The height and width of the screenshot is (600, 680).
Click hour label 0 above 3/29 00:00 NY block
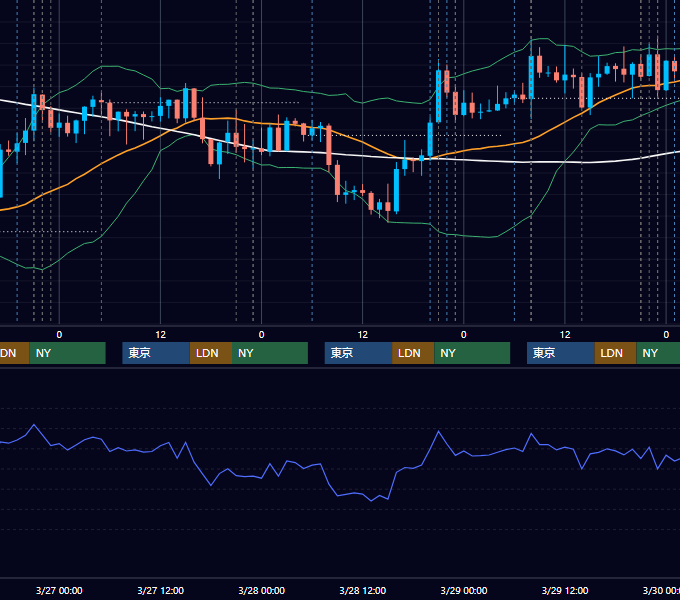pos(464,335)
